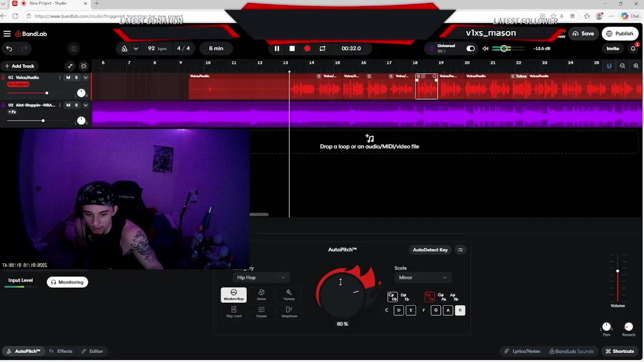Open AutoPitch advanced settings sliders icon
The height and width of the screenshot is (362, 644).
point(460,250)
